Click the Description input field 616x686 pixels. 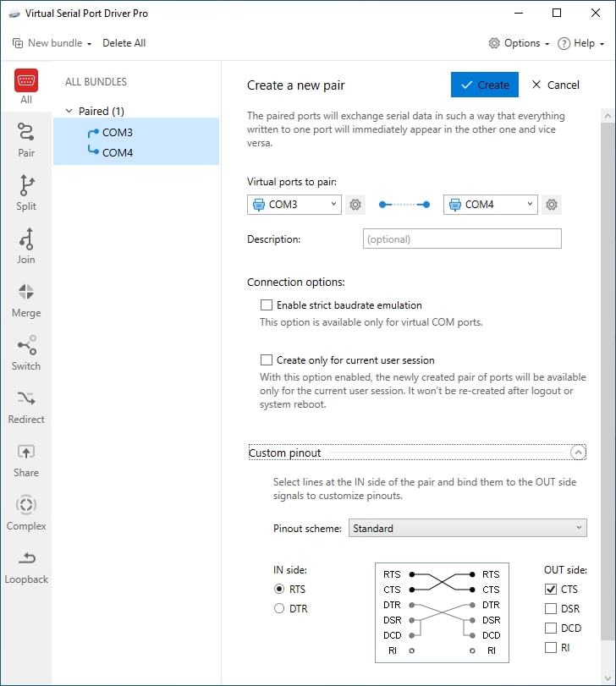[462, 239]
